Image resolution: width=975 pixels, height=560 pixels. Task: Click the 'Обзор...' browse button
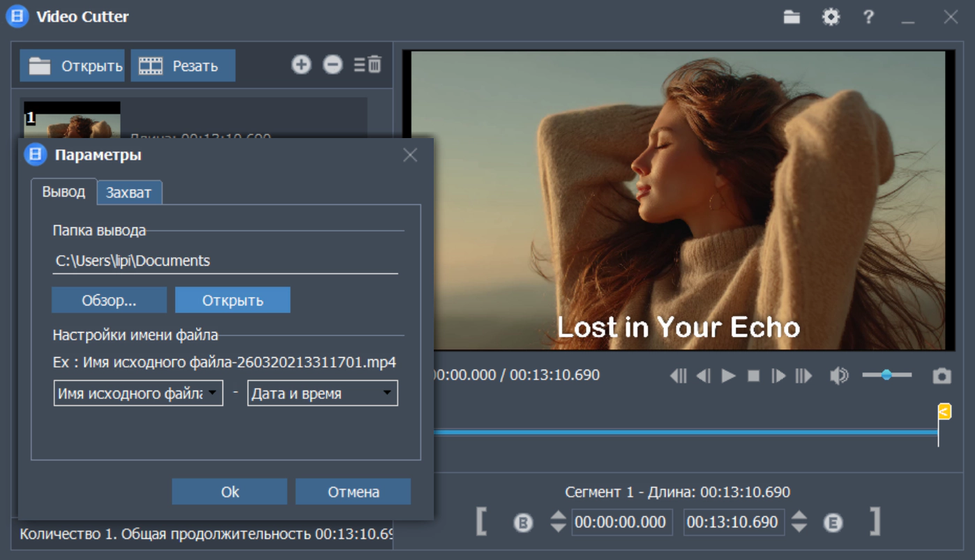(x=109, y=301)
